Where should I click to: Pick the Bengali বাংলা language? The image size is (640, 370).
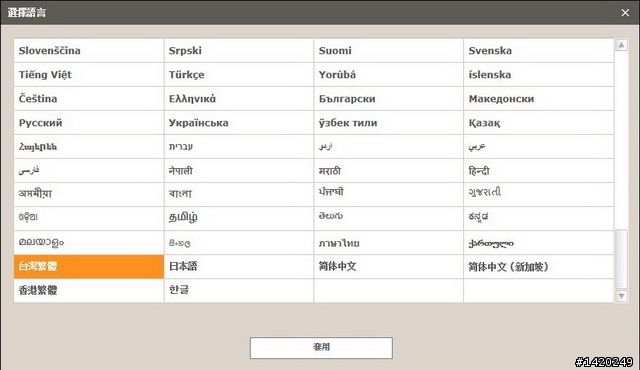pyautogui.click(x=239, y=195)
